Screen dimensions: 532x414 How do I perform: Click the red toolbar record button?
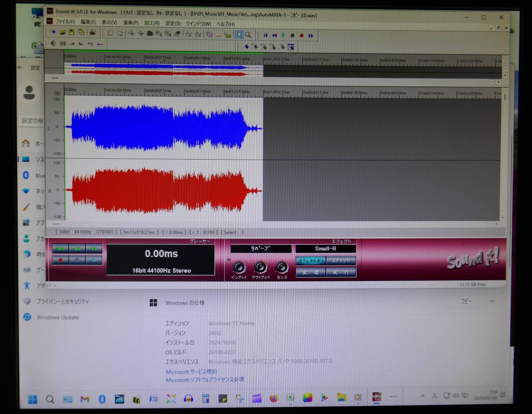coord(302,35)
